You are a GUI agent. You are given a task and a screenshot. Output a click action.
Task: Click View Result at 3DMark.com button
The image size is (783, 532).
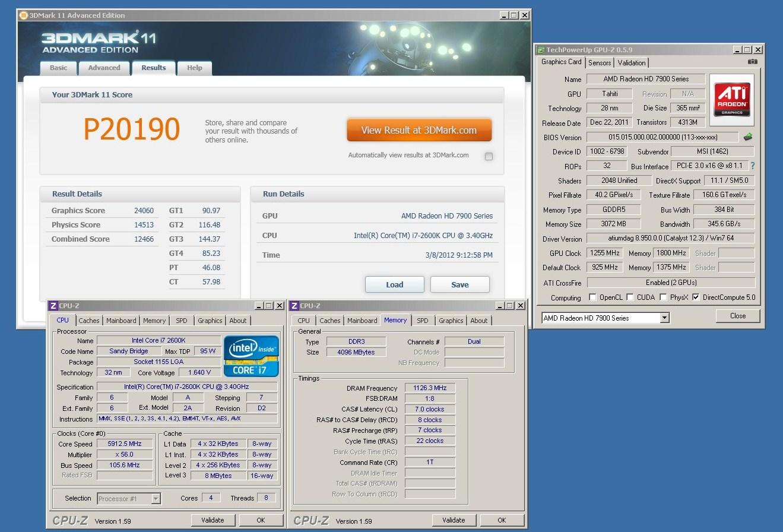tap(419, 130)
